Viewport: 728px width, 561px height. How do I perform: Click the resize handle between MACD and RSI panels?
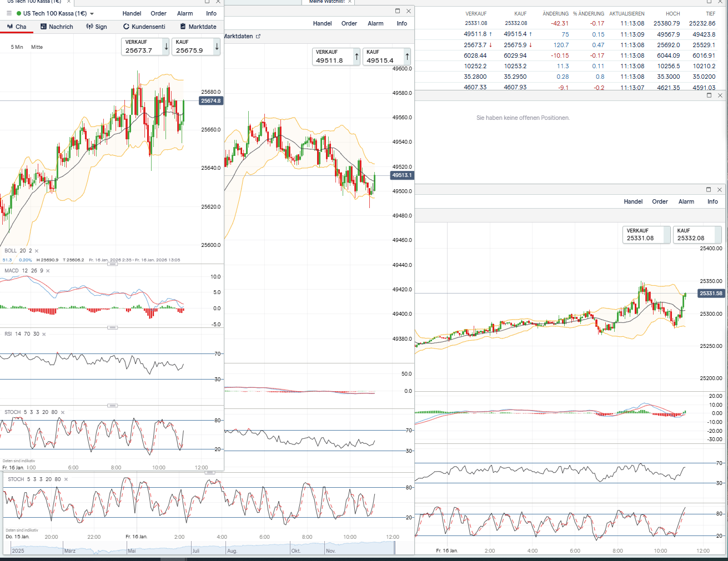point(112,327)
